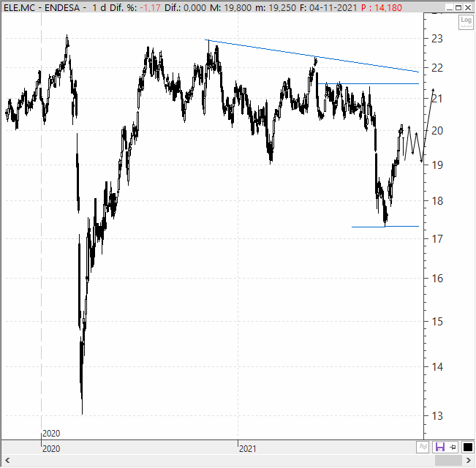This screenshot has width=476, height=468.
Task: Click the horizontal scrollbar right arrow
Action: click(469, 461)
